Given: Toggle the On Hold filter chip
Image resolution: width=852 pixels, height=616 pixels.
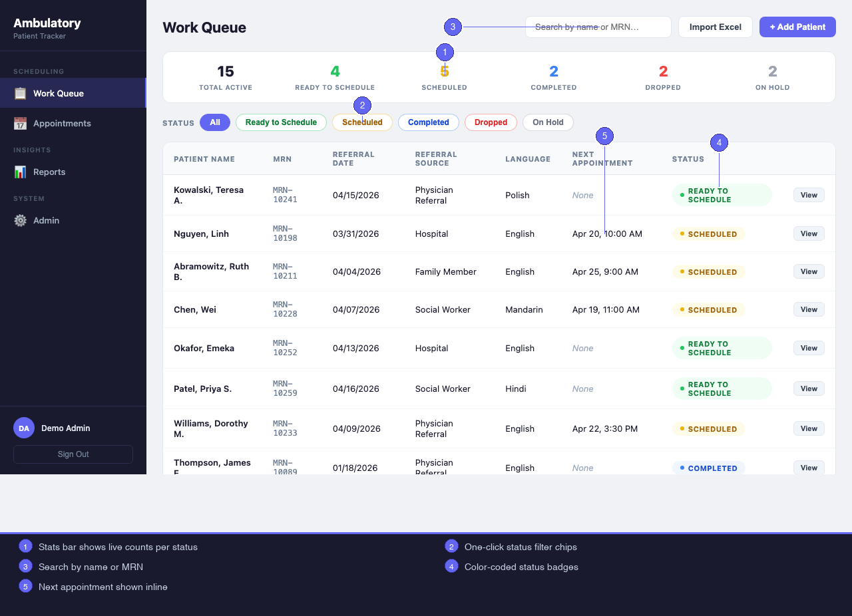Looking at the screenshot, I should tap(548, 122).
